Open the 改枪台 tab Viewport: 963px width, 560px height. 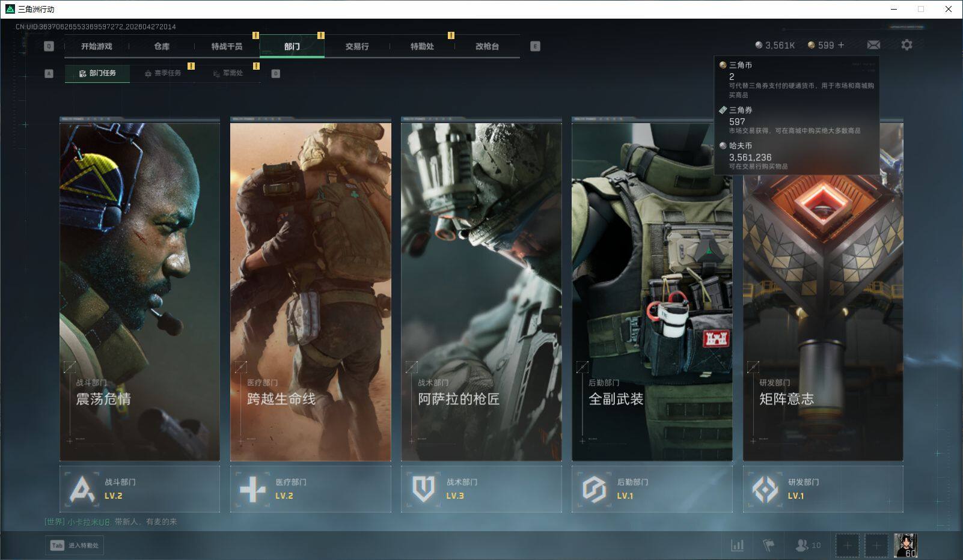487,46
